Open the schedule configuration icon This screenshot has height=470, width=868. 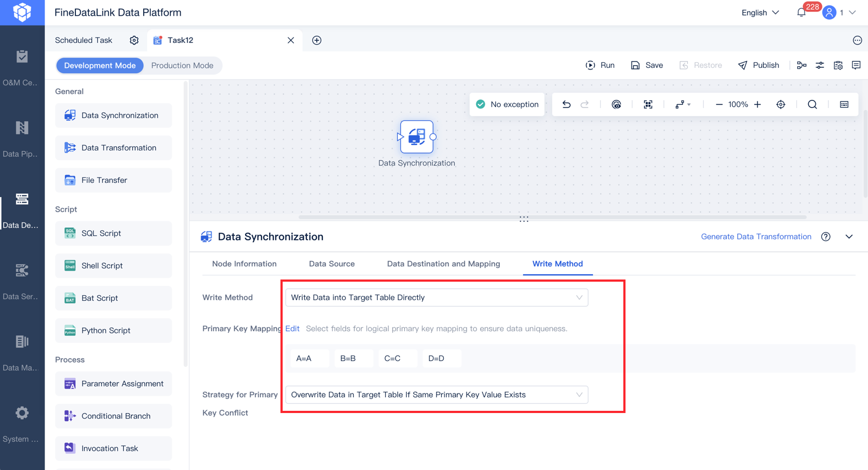[838, 65]
